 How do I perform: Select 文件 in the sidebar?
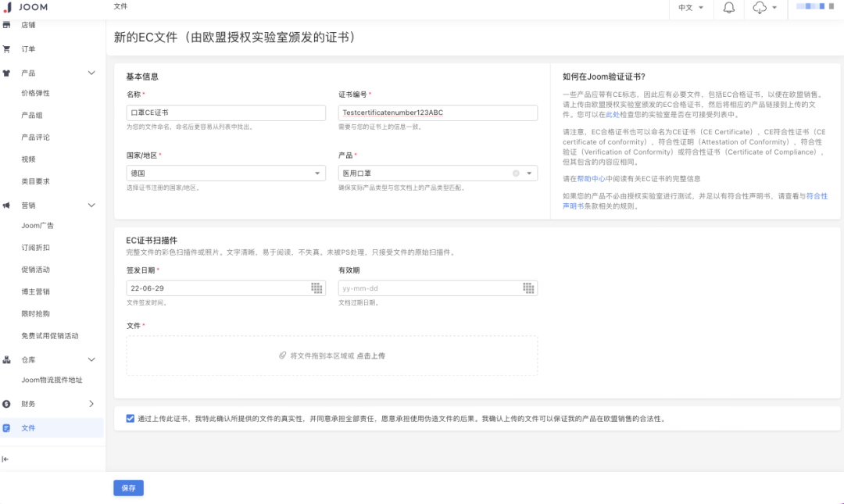click(x=52, y=428)
